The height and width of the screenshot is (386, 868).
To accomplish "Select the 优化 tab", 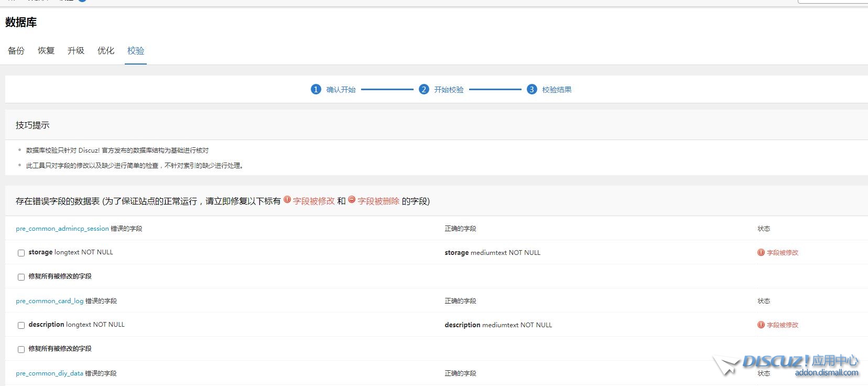I will 106,50.
